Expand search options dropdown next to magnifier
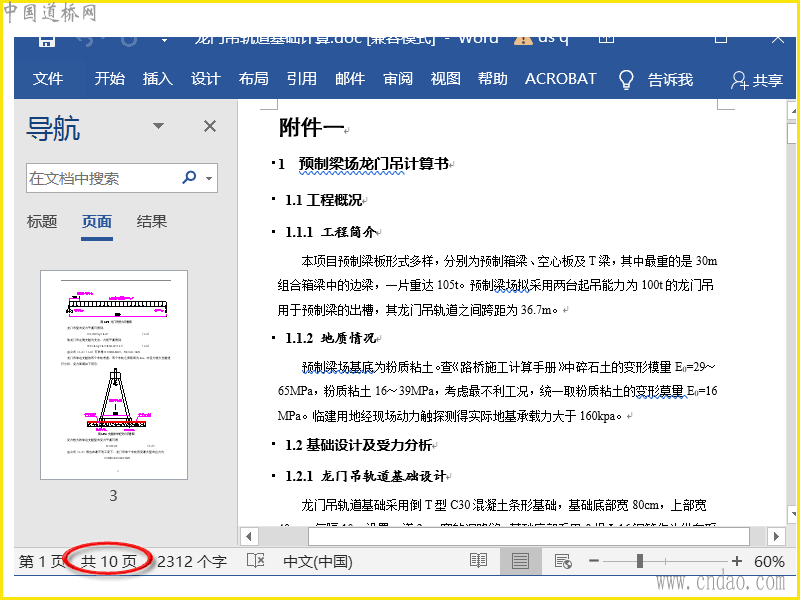The image size is (800, 600). 209,178
